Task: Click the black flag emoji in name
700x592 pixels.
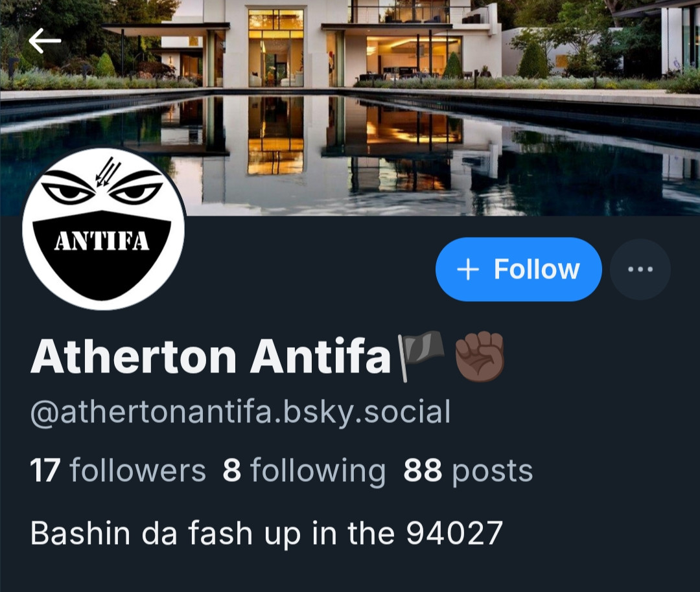Action: point(421,356)
